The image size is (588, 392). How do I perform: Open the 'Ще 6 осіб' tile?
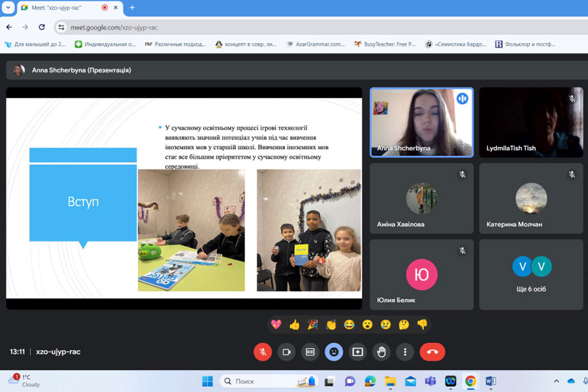point(531,274)
